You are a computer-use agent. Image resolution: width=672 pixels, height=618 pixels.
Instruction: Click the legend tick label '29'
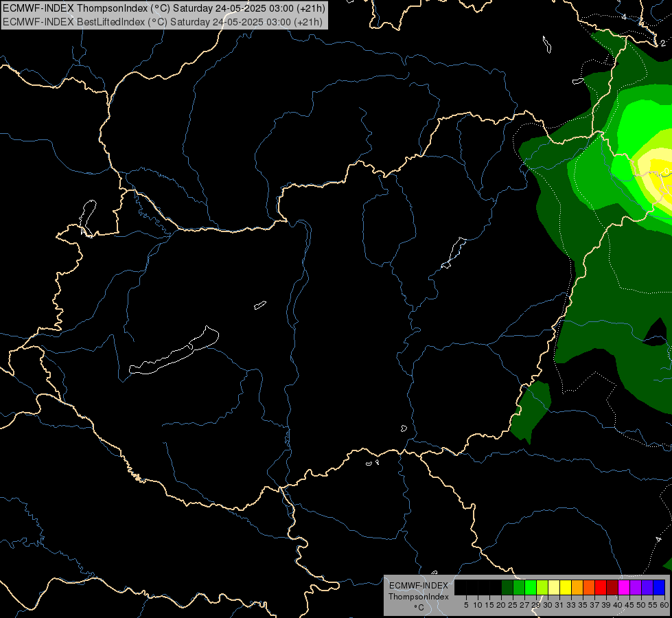pos(535,605)
